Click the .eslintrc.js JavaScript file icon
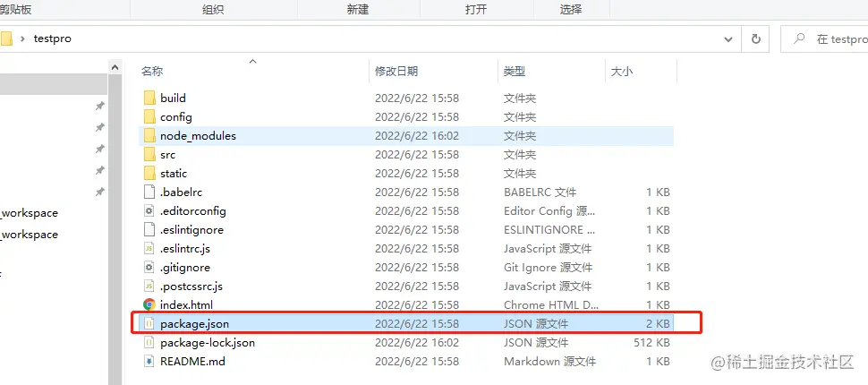 (x=149, y=249)
